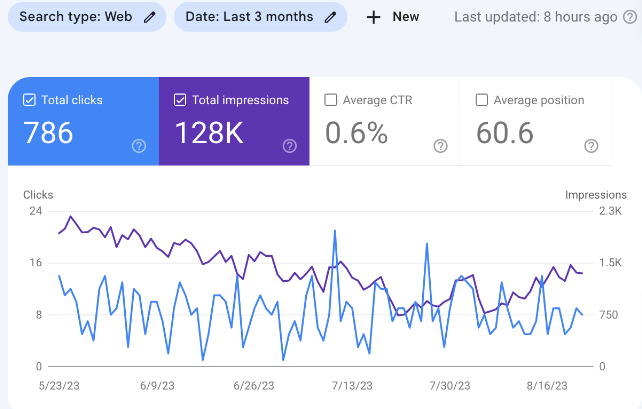Click the plus icon beside New
This screenshot has width=642, height=409.
374,17
